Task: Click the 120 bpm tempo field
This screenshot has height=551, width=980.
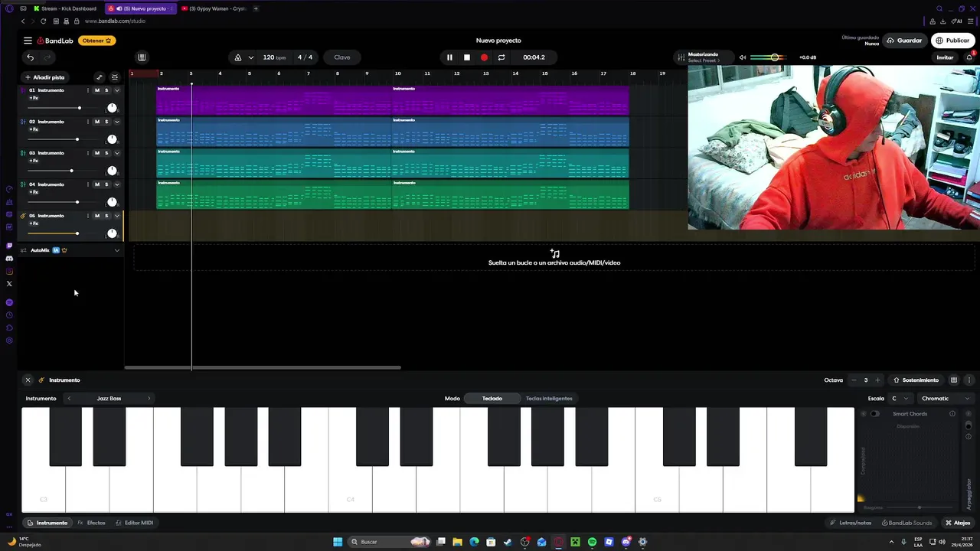Action: 273,57
